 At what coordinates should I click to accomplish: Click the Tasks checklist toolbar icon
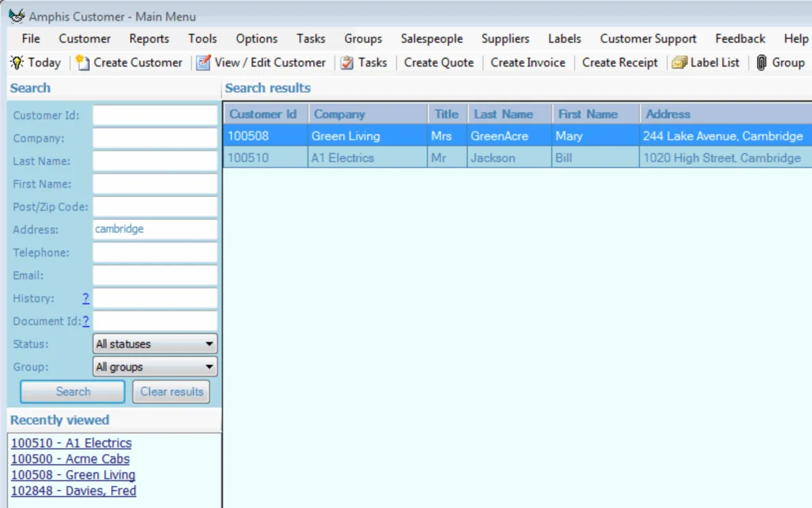347,63
